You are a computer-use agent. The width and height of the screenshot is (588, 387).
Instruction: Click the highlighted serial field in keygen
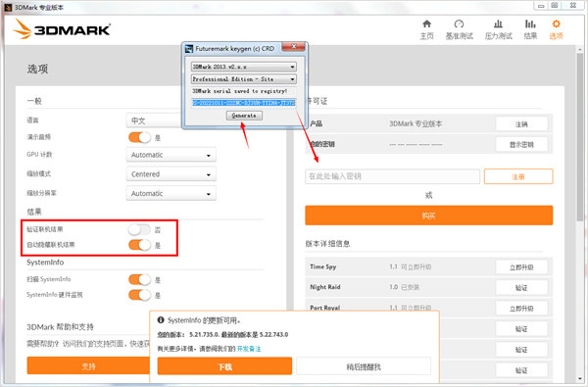244,102
